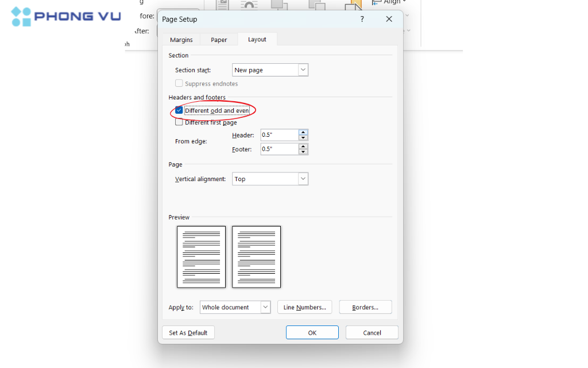Increase Header distance with the up stepper arrow

303,132
